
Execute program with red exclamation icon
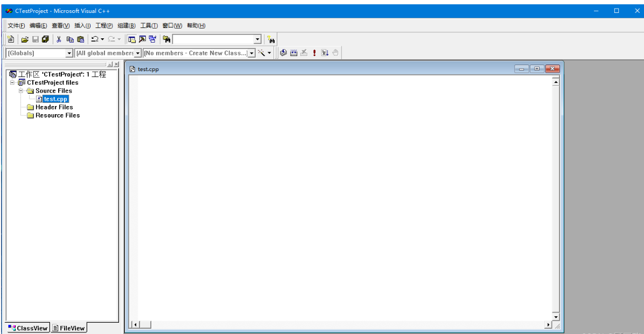[314, 53]
